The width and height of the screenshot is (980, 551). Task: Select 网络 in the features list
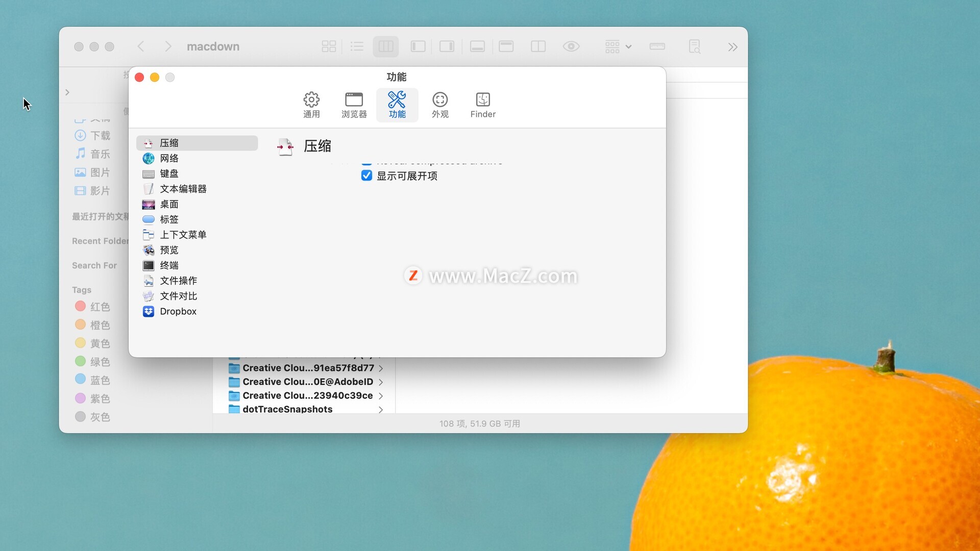[x=197, y=158]
